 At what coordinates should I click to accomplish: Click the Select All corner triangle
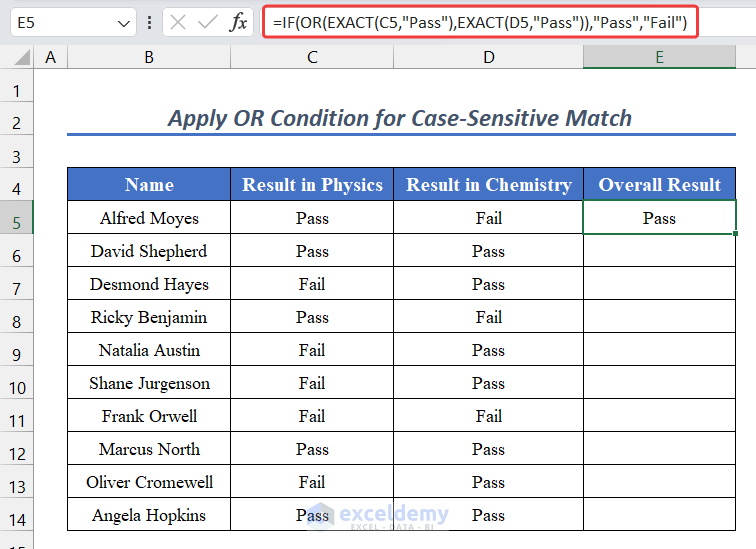click(19, 58)
